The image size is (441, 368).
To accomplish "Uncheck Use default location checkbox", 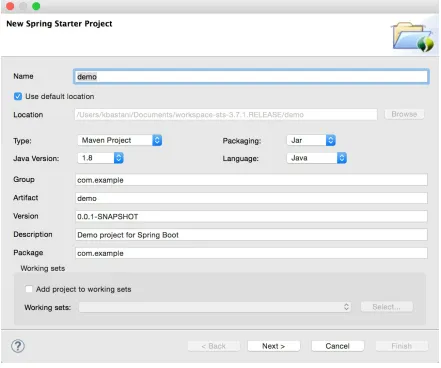I will point(18,96).
